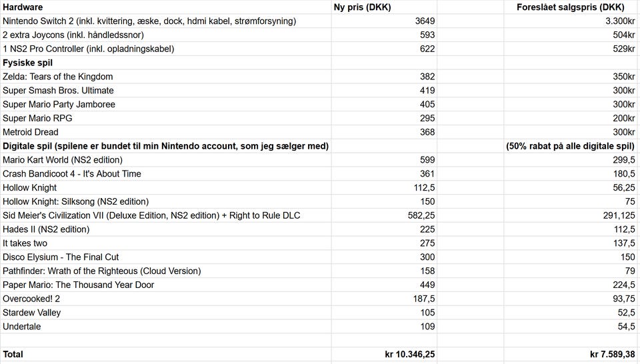
Task: Click Crash Bandicoot price 361
Action: pos(384,173)
